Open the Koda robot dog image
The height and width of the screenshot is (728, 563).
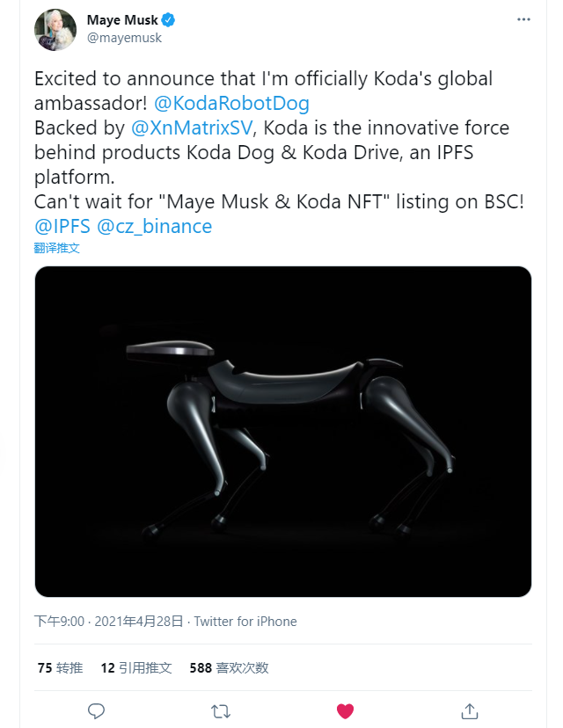click(x=283, y=432)
